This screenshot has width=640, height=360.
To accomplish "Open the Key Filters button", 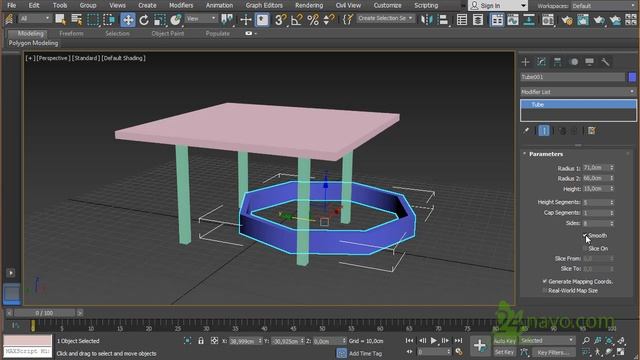I will pyautogui.click(x=553, y=352).
